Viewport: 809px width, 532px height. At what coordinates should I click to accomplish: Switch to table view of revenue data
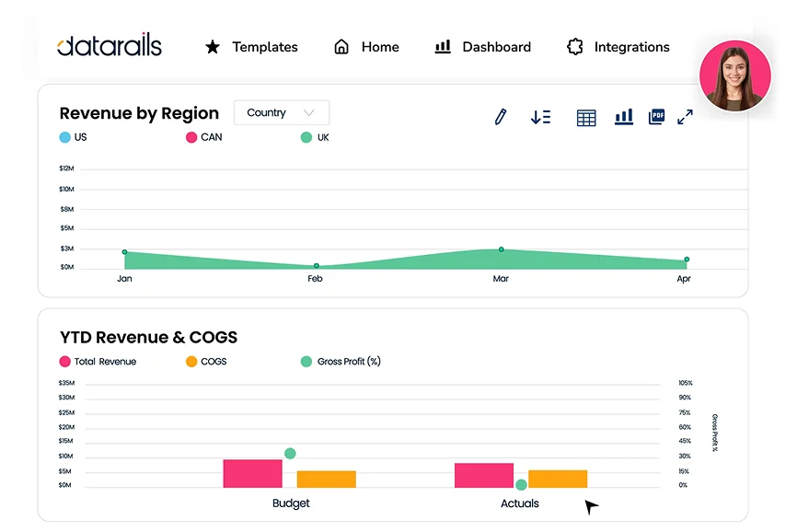click(586, 117)
